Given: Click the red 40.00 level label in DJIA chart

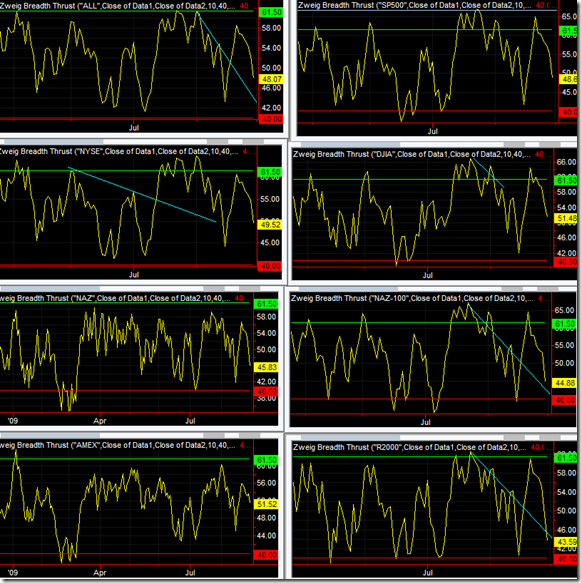Looking at the screenshot, I should tap(566, 262).
